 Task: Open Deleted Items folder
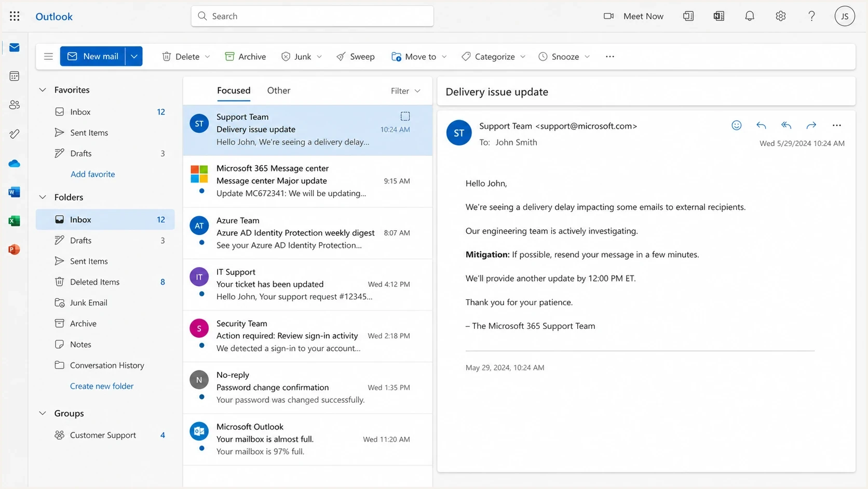coord(105,282)
